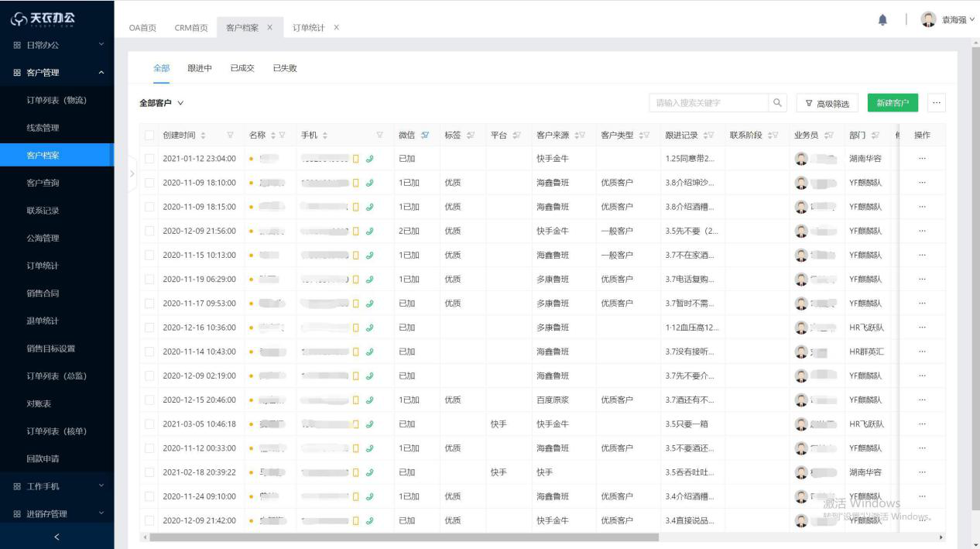
Task: Expand 工作手机 sidebar section
Action: coord(57,486)
